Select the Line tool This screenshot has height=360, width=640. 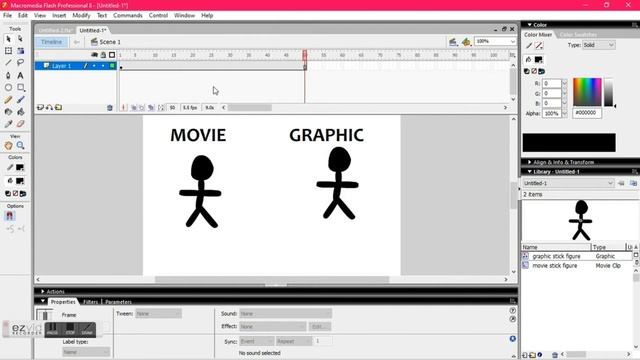8,63
